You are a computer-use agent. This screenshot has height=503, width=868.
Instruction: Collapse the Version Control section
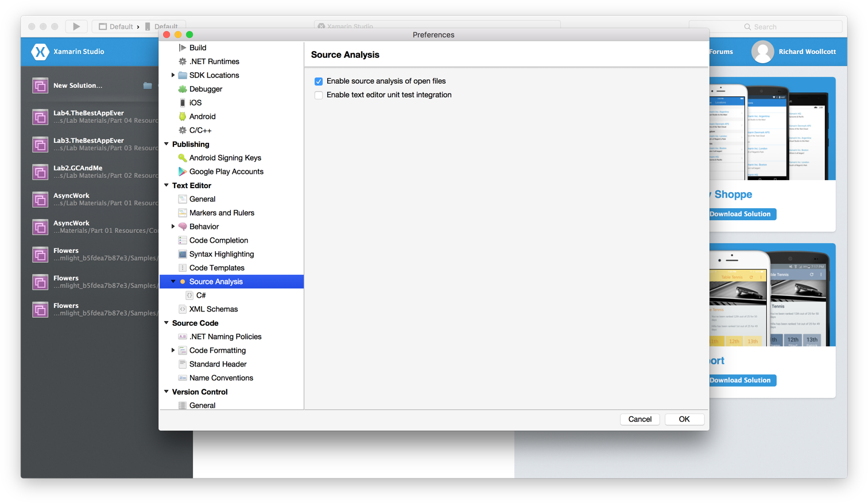[x=166, y=392]
